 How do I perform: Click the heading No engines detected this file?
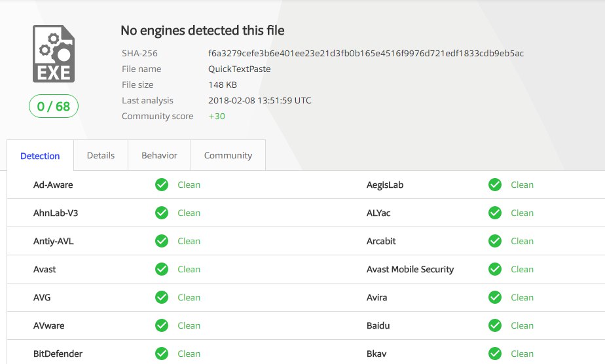[x=202, y=31]
